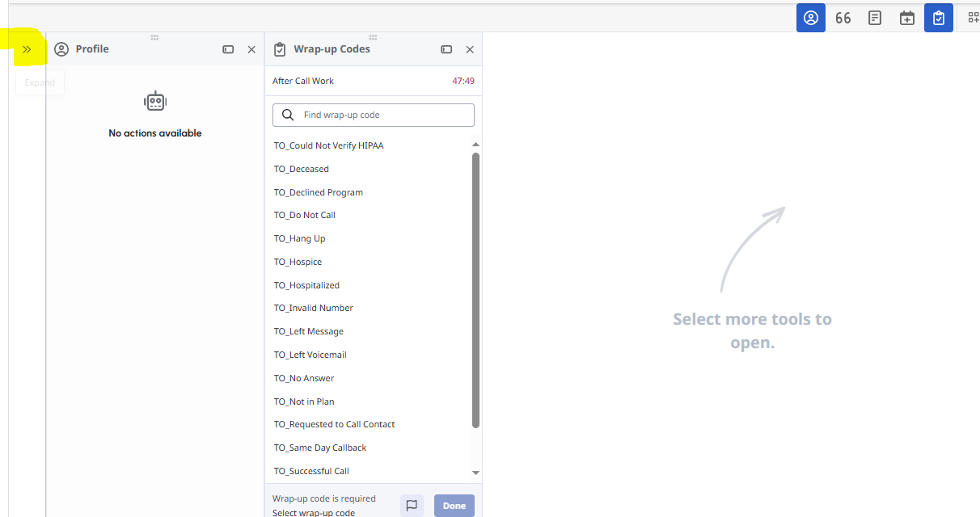This screenshot has width=980, height=517.
Task: Close the Profile panel
Action: tap(251, 49)
